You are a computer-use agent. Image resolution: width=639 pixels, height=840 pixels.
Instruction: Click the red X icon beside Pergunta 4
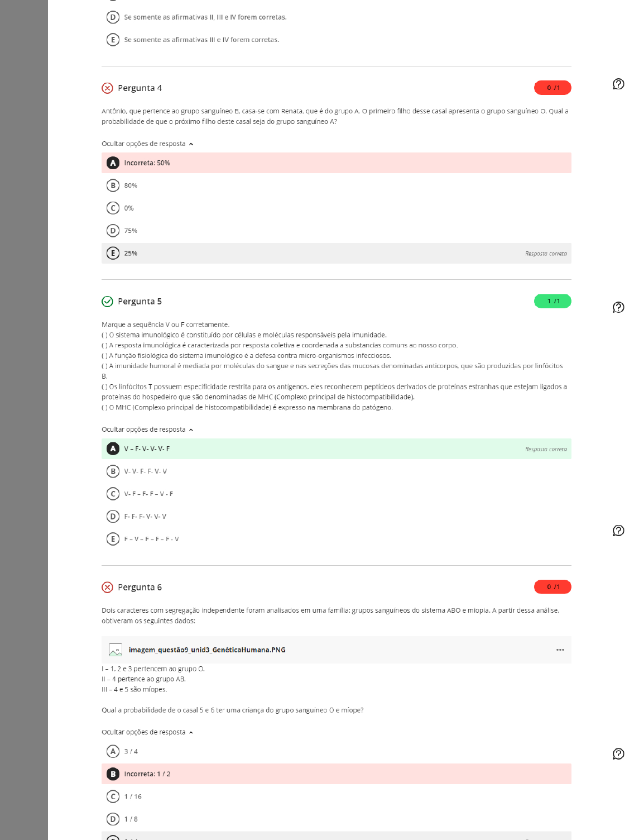coord(106,88)
